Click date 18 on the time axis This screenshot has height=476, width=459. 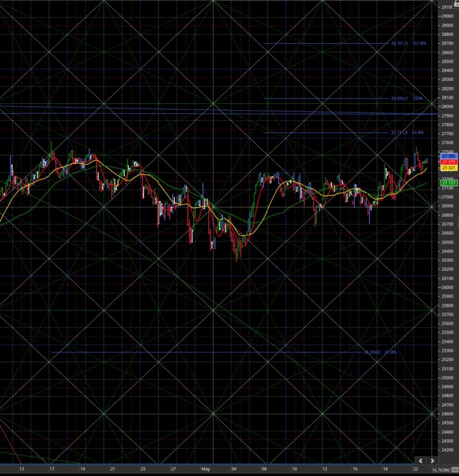[385, 469]
